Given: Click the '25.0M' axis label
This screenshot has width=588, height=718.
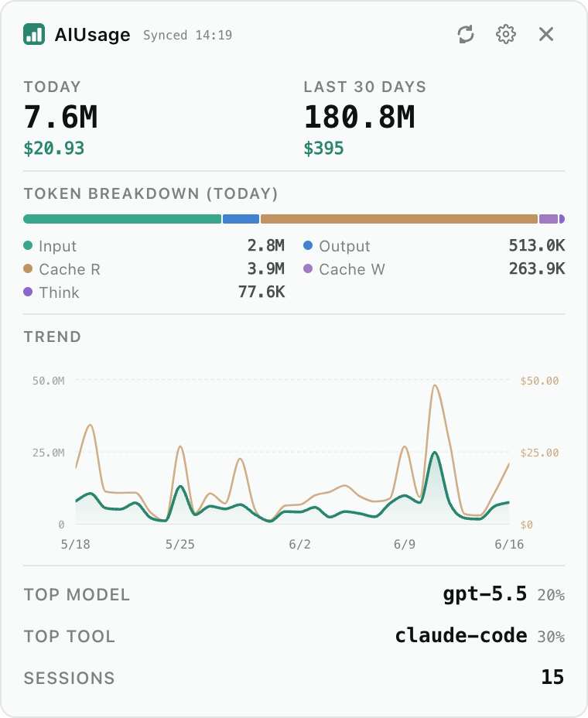Looking at the screenshot, I should (49, 453).
